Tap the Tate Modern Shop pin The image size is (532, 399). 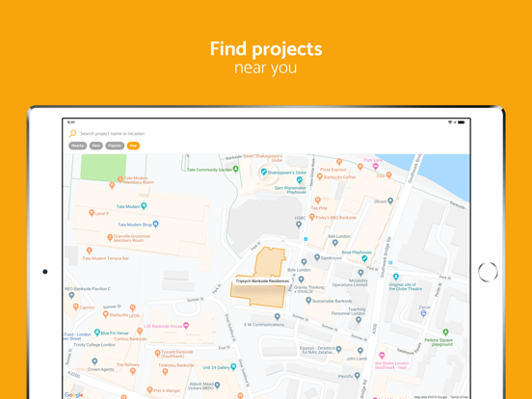pyautogui.click(x=156, y=224)
